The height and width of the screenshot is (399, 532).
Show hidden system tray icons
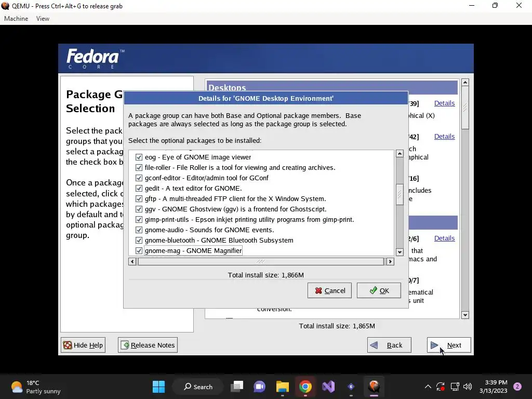click(428, 387)
